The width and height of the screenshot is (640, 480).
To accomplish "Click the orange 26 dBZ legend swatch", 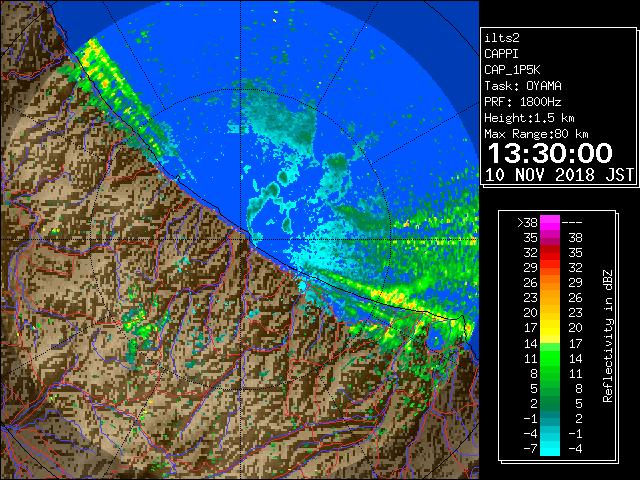I will click(x=550, y=282).
